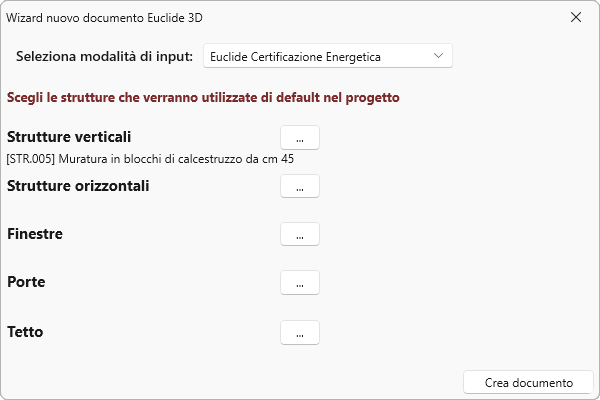Choose a default structure for Porte

pyautogui.click(x=300, y=283)
